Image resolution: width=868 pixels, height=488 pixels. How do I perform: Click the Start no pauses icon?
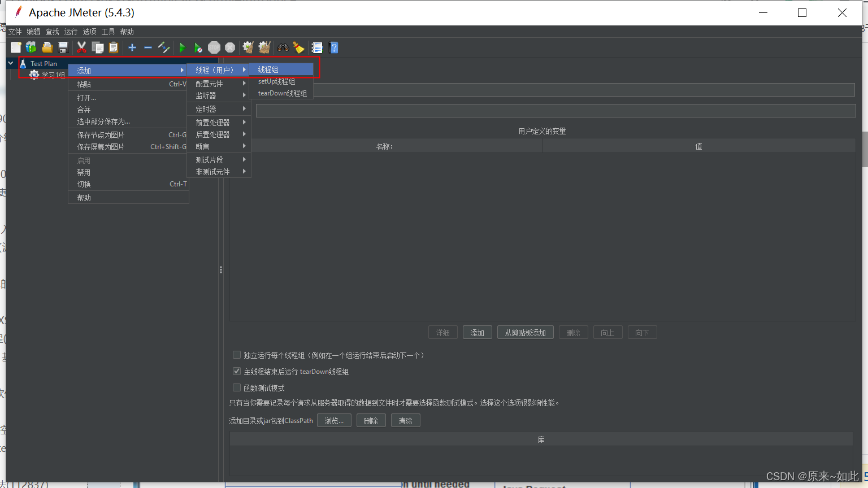[198, 47]
